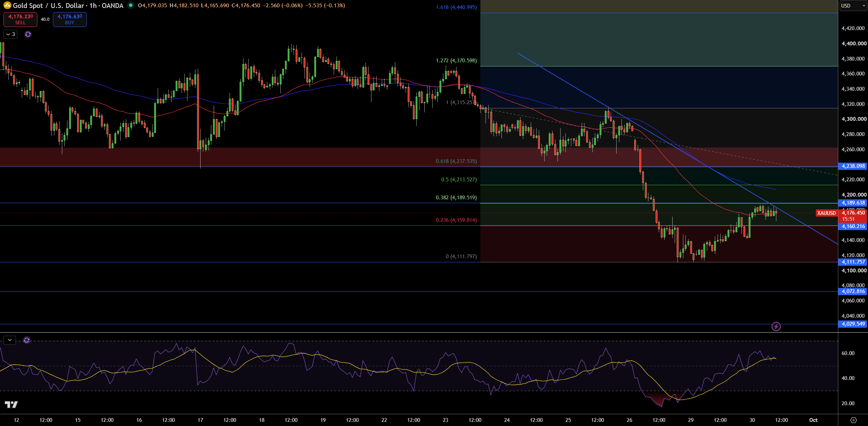Open the USD currency dropdown
868x426 pixels.
tap(853, 6)
